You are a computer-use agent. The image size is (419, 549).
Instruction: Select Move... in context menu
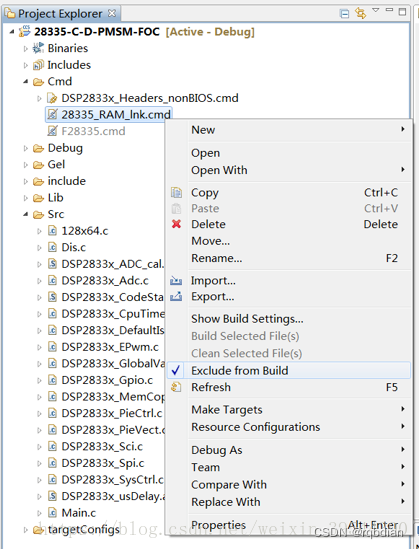tap(289, 241)
